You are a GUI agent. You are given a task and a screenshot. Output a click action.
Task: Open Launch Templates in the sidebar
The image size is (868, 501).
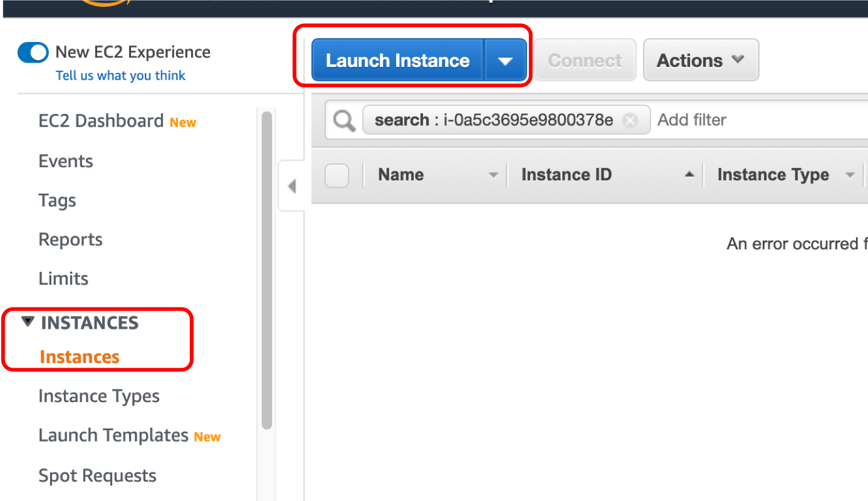(x=113, y=435)
